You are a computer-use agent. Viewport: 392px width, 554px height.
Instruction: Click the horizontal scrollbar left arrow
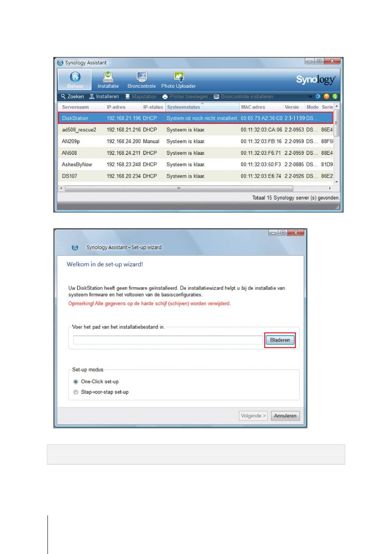point(61,188)
